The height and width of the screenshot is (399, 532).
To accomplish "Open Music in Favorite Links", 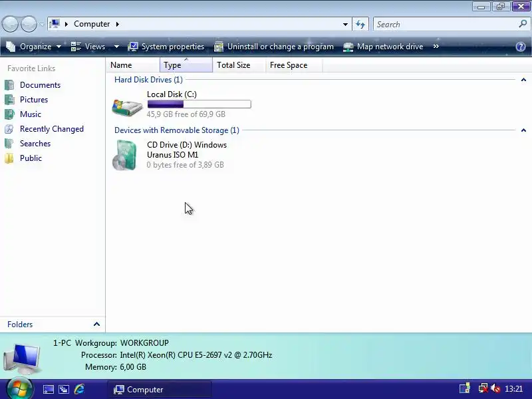I will 31,114.
